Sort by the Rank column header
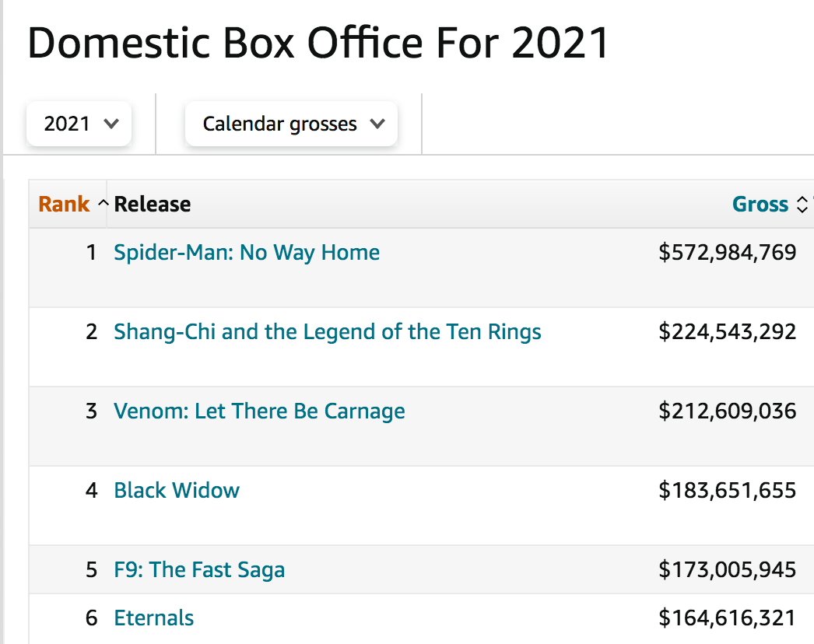The height and width of the screenshot is (644, 814). pyautogui.click(x=65, y=205)
